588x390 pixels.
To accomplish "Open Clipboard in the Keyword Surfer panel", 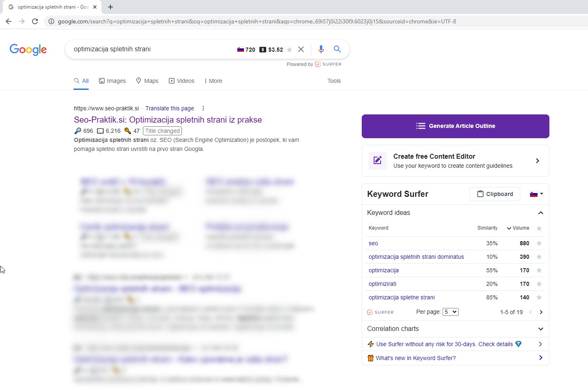I will click(495, 194).
